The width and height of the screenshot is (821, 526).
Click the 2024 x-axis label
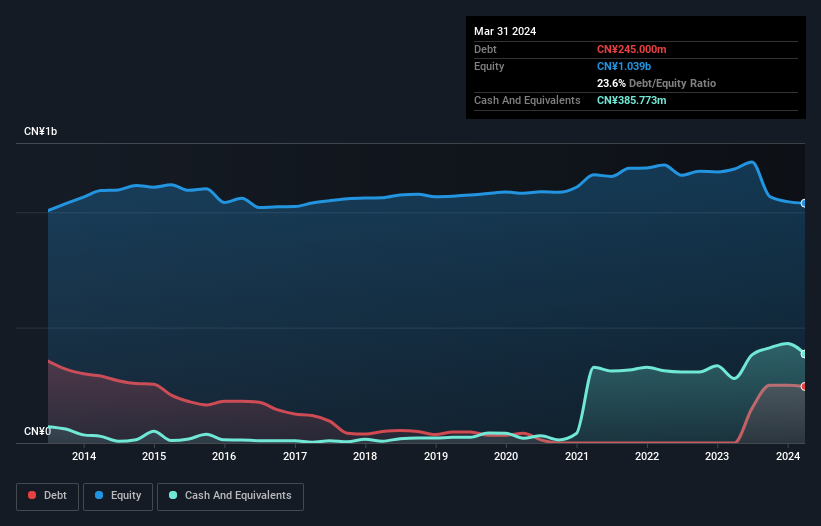tap(787, 456)
